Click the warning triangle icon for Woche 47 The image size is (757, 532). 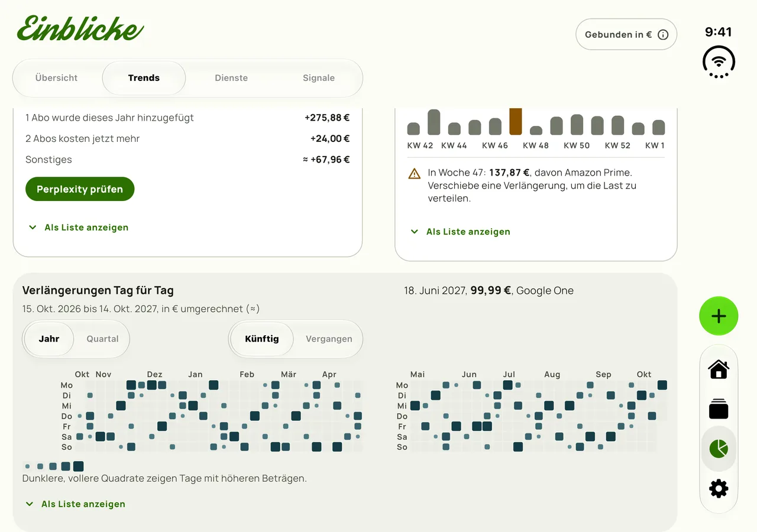[414, 174]
